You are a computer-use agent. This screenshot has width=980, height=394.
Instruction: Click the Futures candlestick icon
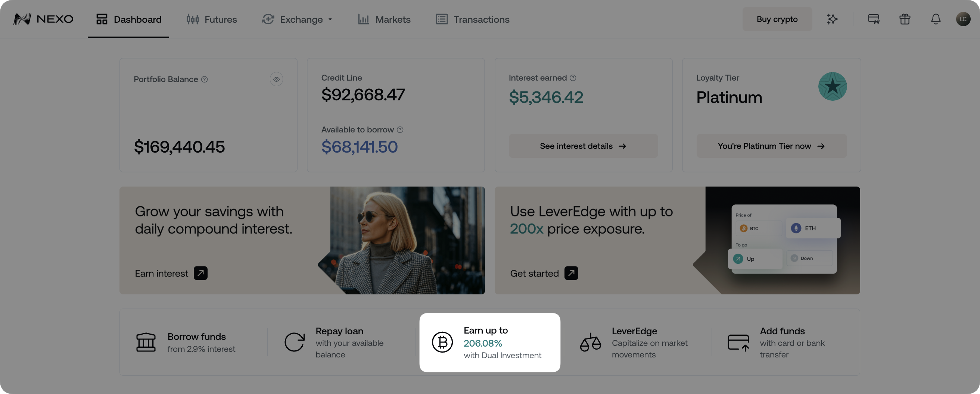coord(193,19)
